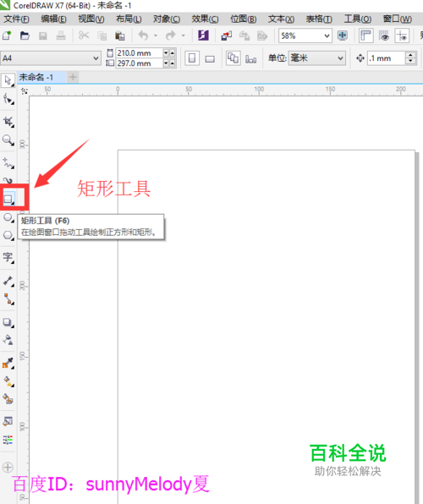This screenshot has height=504, width=423.
Task: Increase page height stepper arrow
Action: tap(173, 63)
